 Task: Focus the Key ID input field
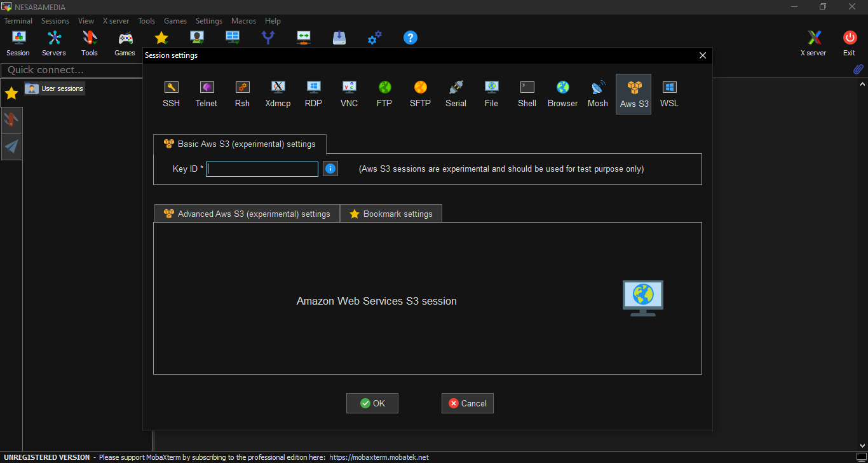(x=262, y=169)
